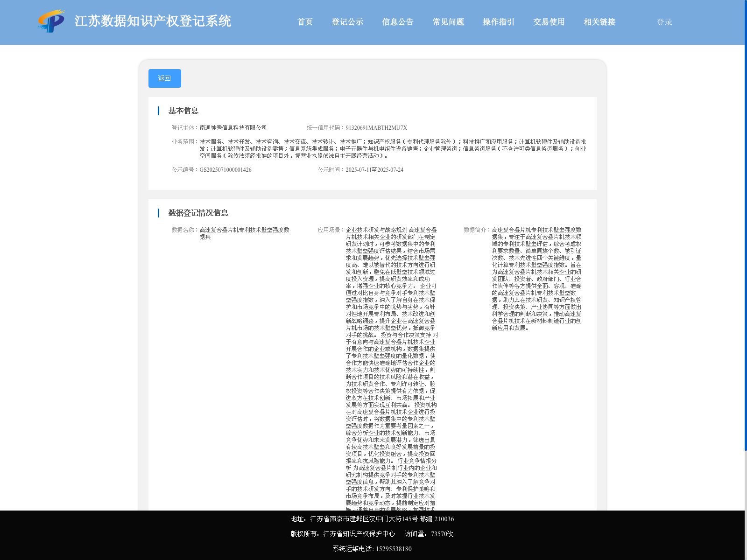747x560 pixels.
Task: Click the 应用场景 description text
Action: click(392, 369)
